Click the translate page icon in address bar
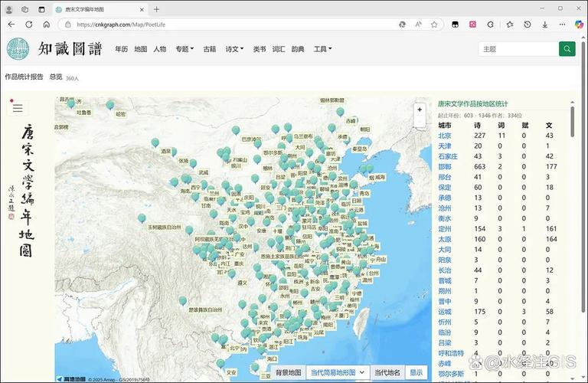The width and height of the screenshot is (588, 383). [x=402, y=25]
